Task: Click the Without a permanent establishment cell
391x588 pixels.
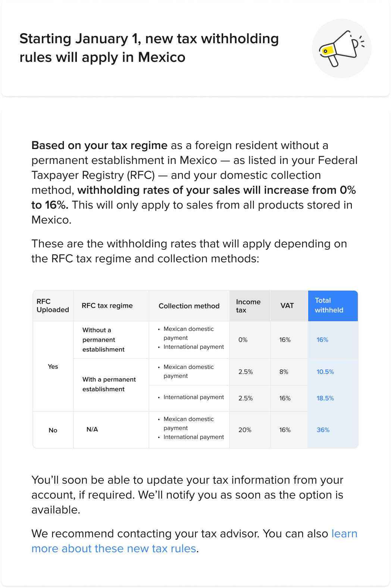Action: tap(103, 340)
